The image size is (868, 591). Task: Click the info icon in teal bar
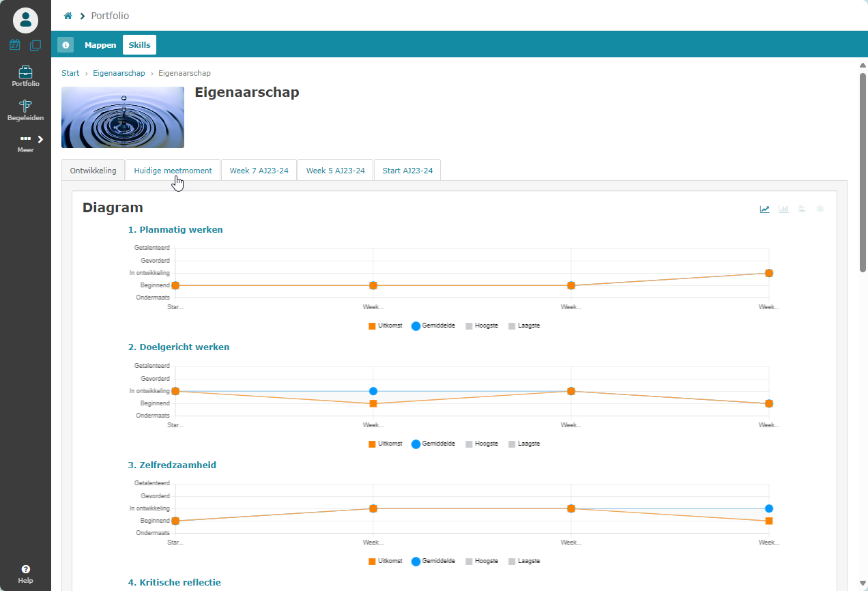(66, 45)
